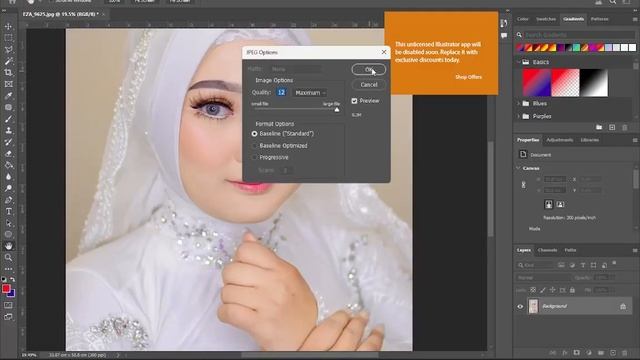Select the Path Selection tool
The image size is (640, 360).
(x=8, y=223)
